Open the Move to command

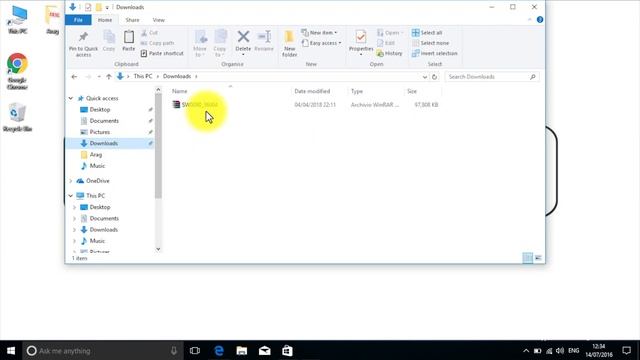tap(200, 44)
